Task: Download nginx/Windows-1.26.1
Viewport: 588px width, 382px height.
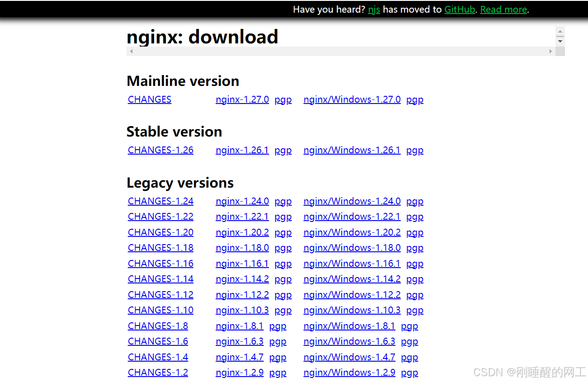Action: pyautogui.click(x=352, y=150)
